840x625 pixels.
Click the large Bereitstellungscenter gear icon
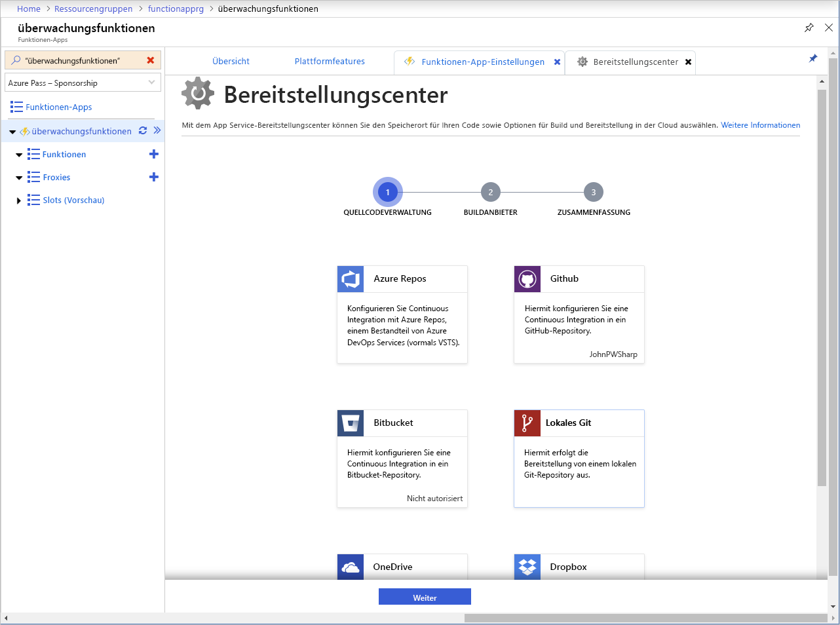[198, 94]
